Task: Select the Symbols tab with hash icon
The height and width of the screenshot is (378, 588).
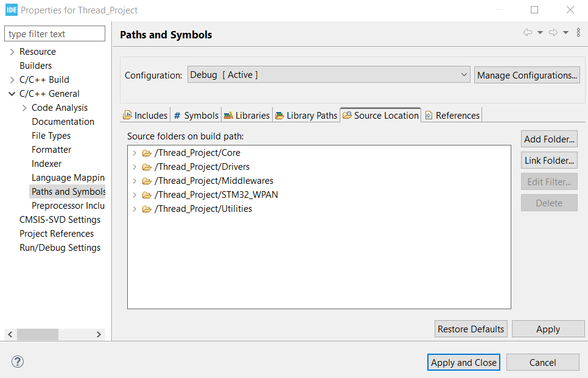Action: 177,114
